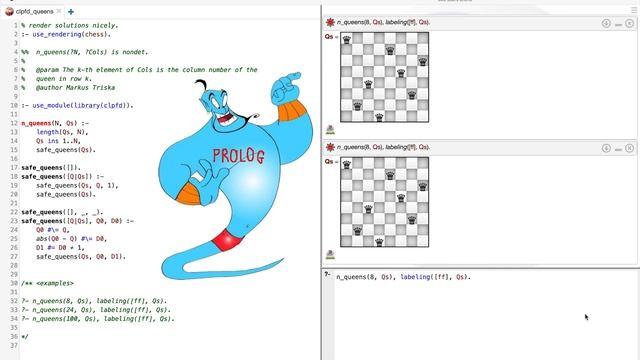
Task: Click the '@author Markus Triska' comment
Action: tap(75, 88)
